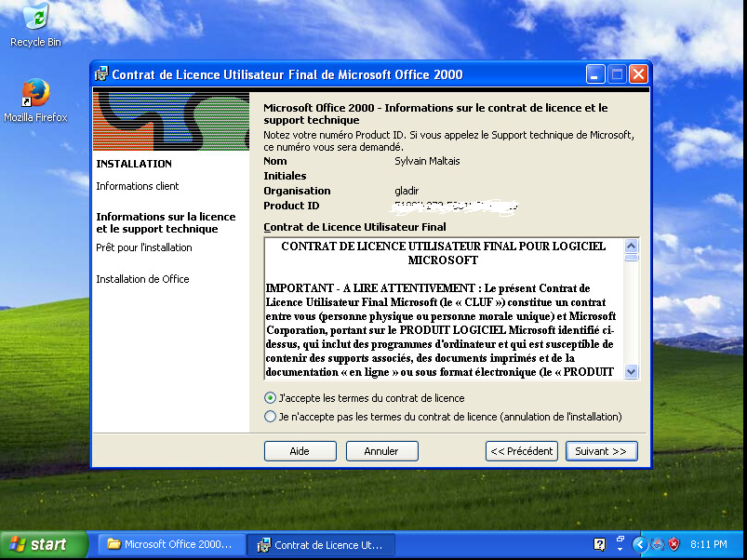
Task: Click the Annuler button to cancel setup
Action: click(x=382, y=451)
